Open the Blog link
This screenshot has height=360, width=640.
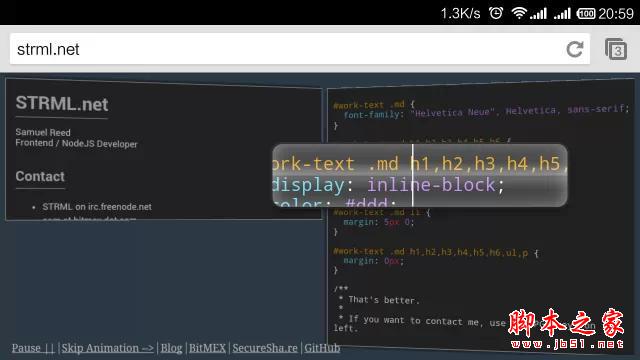coord(171,348)
